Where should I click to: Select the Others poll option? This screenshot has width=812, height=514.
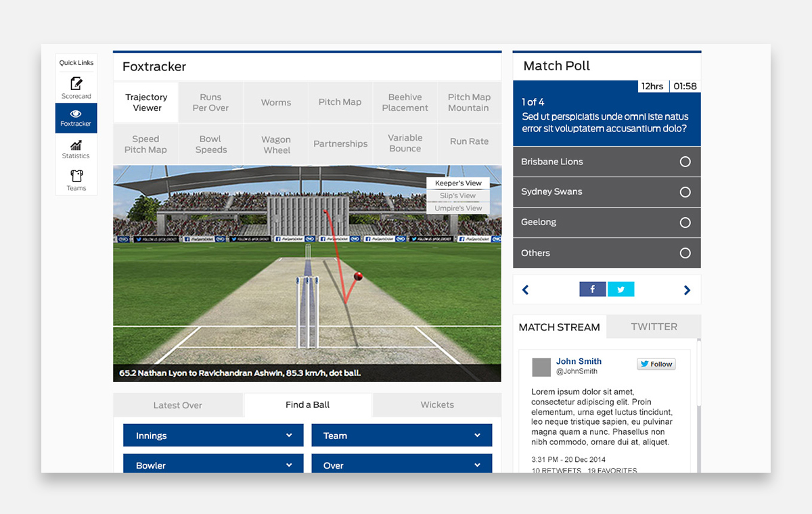[607, 253]
